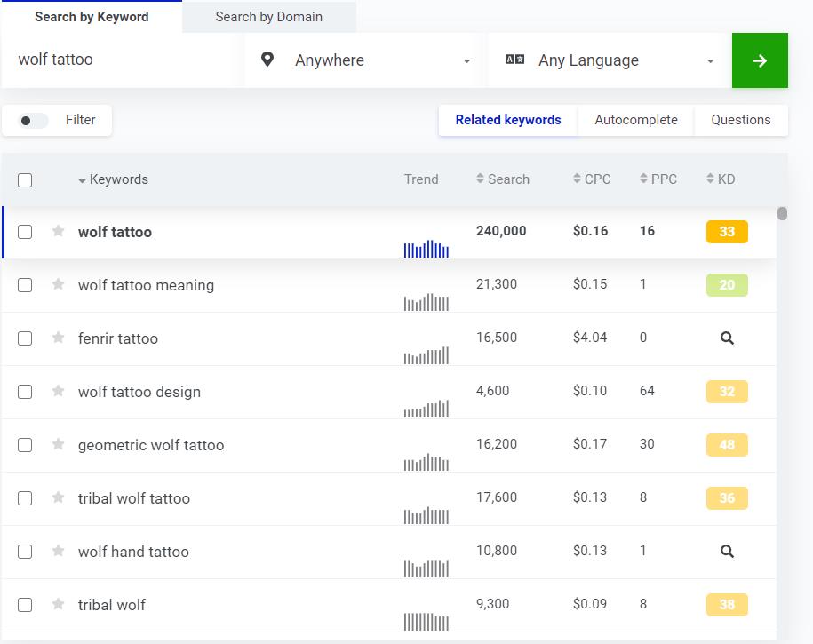Tick the checkbox for 'wolf tattoo design'
The height and width of the screenshot is (644, 813).
click(x=25, y=392)
